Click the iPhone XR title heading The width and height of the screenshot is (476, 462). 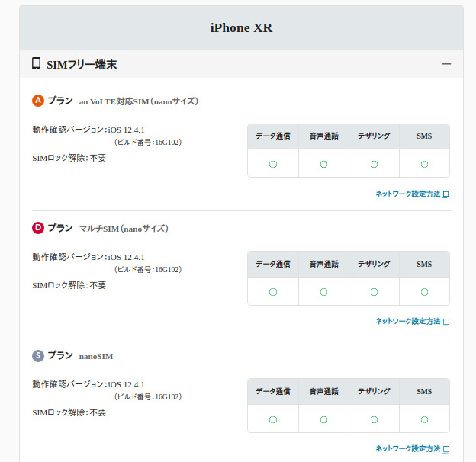click(x=241, y=28)
